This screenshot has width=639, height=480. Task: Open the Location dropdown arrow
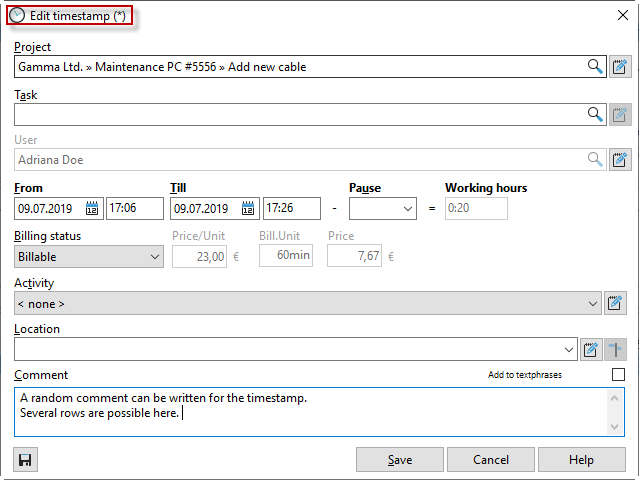569,349
